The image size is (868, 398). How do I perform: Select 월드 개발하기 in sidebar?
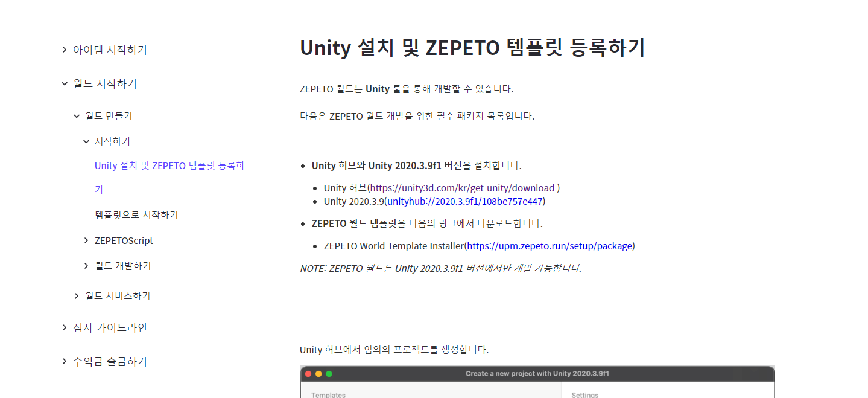pos(122,266)
